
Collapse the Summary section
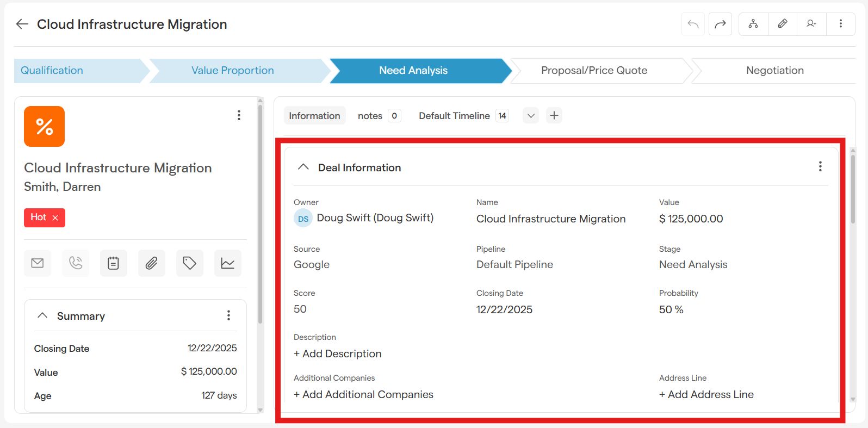(x=42, y=315)
